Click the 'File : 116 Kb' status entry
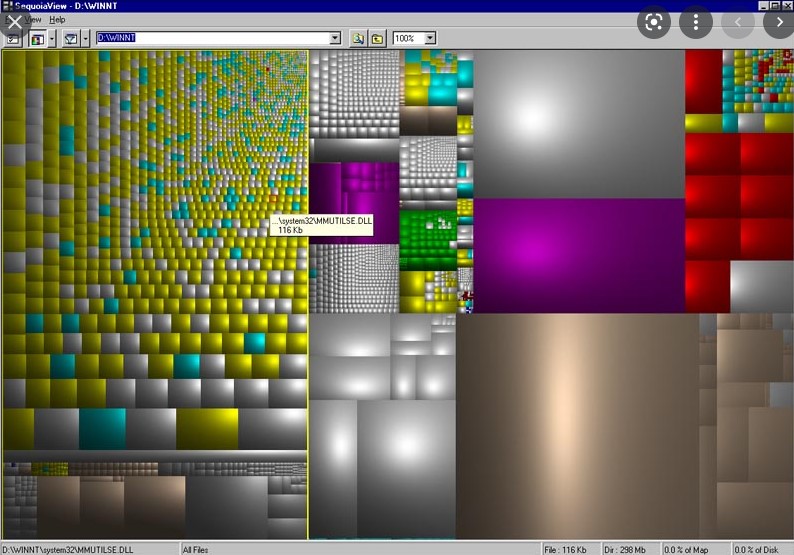 point(565,549)
